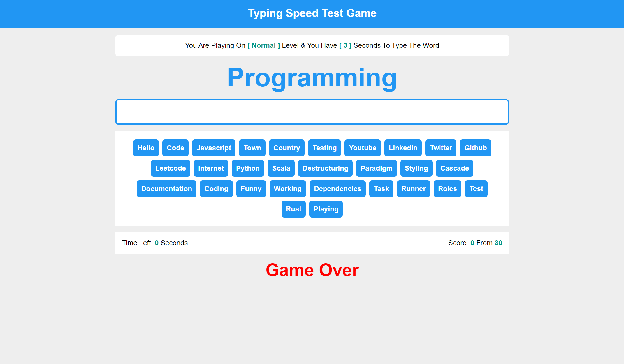Image resolution: width=624 pixels, height=364 pixels.
Task: Click the typing input field
Action: (312, 112)
